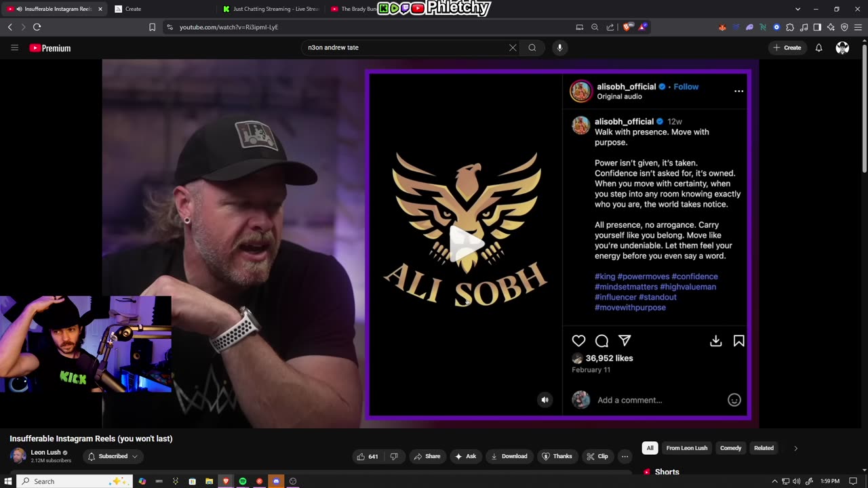Show hidden system tray icons
The width and height of the screenshot is (868, 488).
point(775,481)
